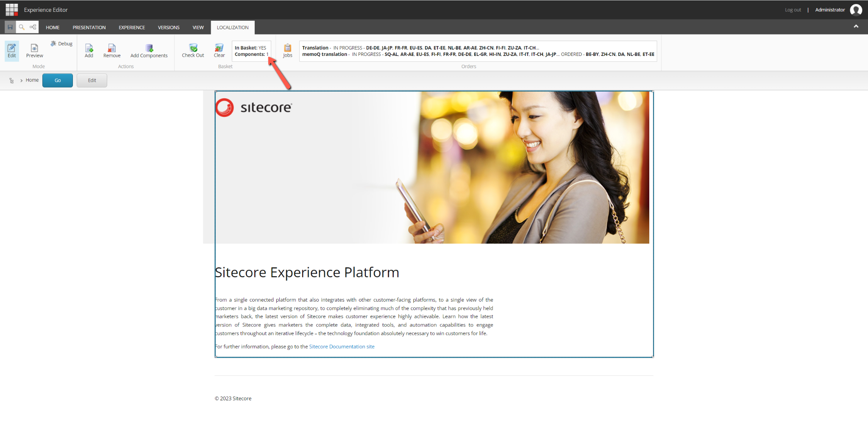Image resolution: width=868 pixels, height=441 pixels.
Task: Add the page to the basket
Action: pos(89,51)
